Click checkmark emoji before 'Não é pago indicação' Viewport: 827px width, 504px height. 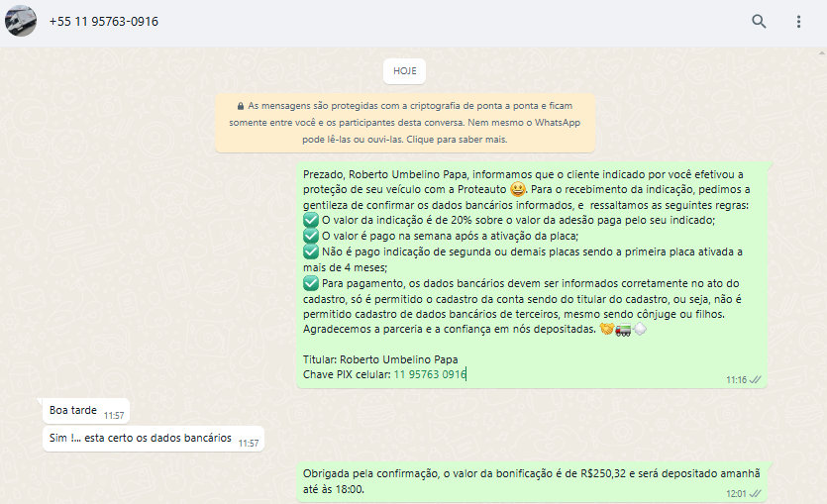coord(310,252)
